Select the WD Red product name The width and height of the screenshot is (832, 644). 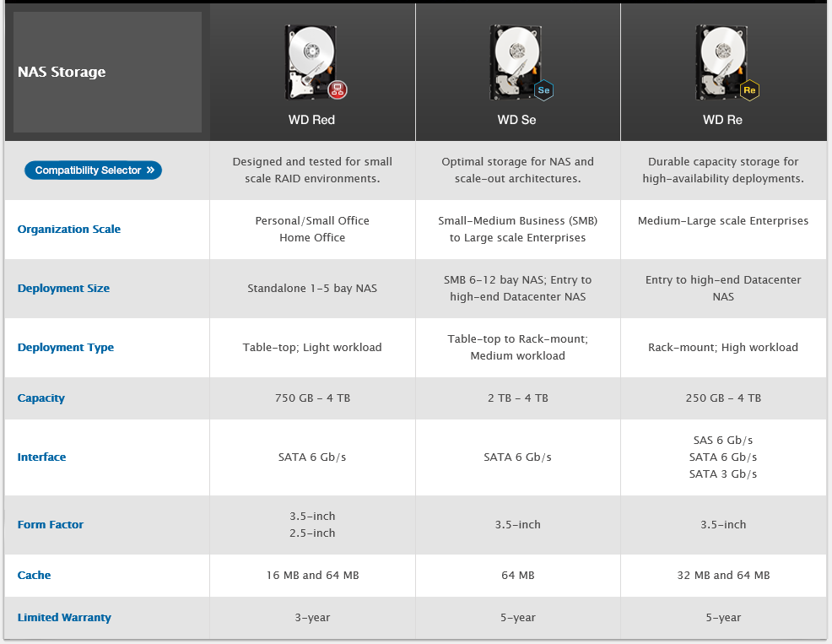[311, 120]
